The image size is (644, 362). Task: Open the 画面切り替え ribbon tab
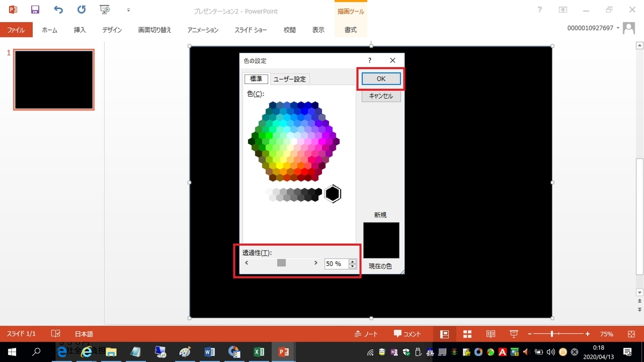point(155,30)
